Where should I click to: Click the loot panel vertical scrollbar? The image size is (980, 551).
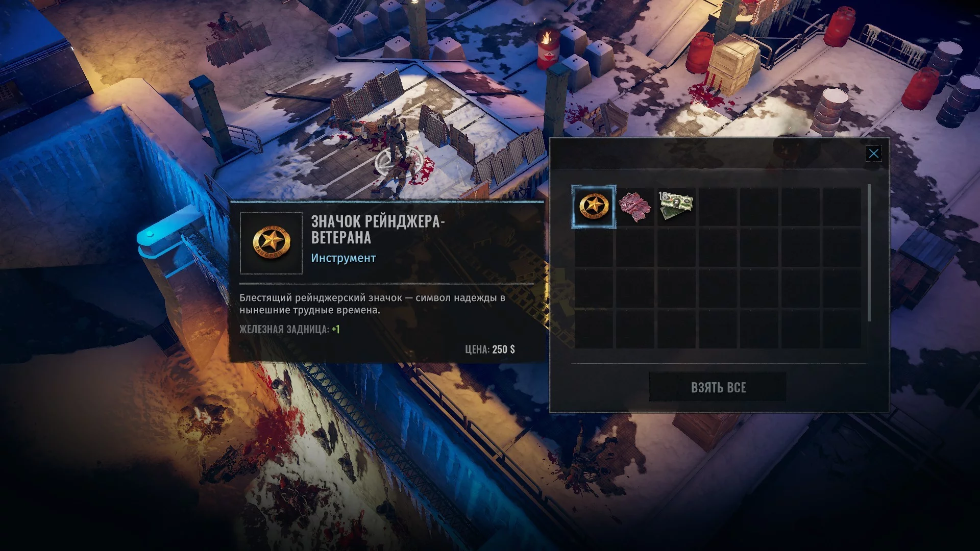[x=869, y=253]
